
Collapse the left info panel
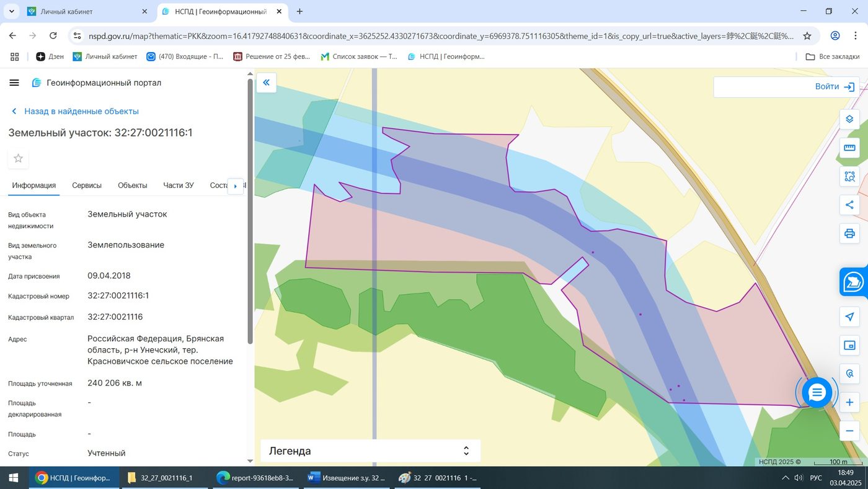(x=266, y=83)
